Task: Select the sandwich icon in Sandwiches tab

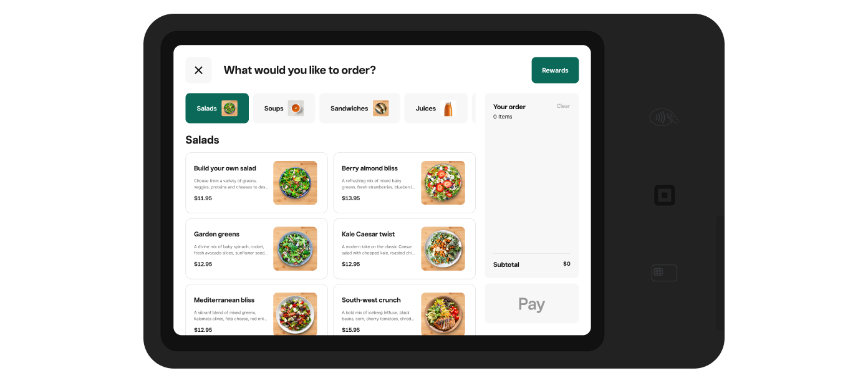Action: pyautogui.click(x=381, y=109)
